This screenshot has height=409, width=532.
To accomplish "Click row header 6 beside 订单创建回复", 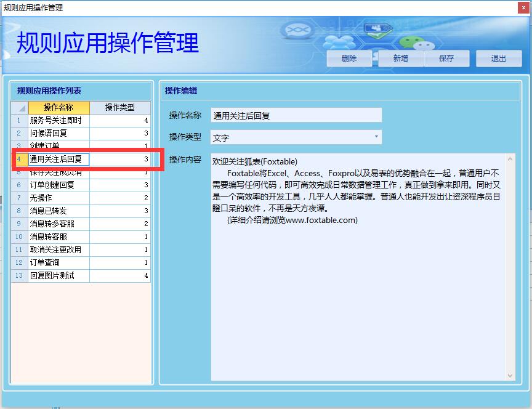I will point(20,185).
